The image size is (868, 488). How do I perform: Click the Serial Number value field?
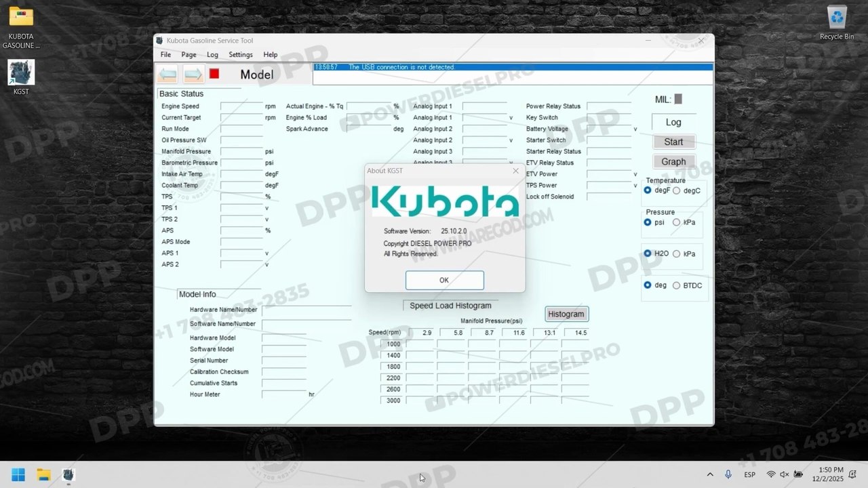click(x=284, y=361)
